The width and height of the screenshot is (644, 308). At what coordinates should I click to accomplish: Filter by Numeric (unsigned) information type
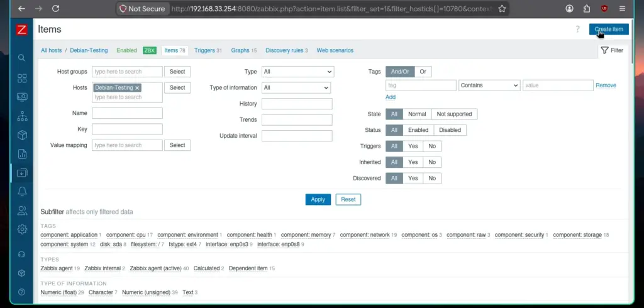(146, 292)
